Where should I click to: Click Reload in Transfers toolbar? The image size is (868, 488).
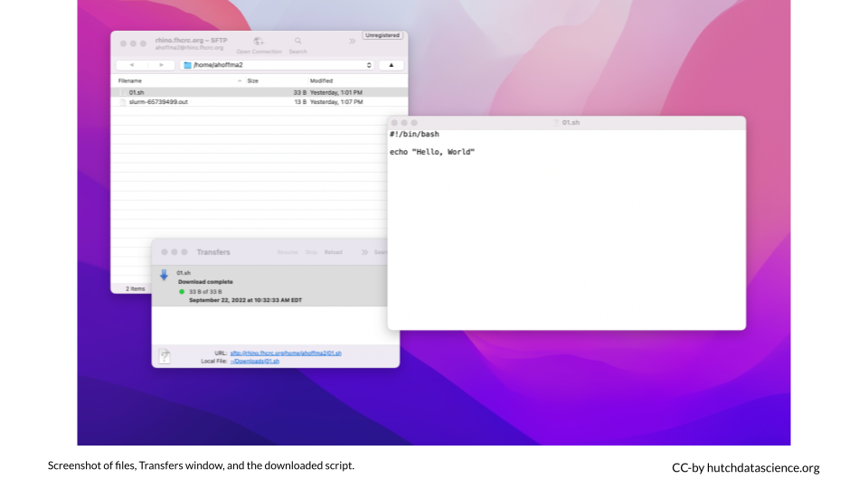pos(334,252)
